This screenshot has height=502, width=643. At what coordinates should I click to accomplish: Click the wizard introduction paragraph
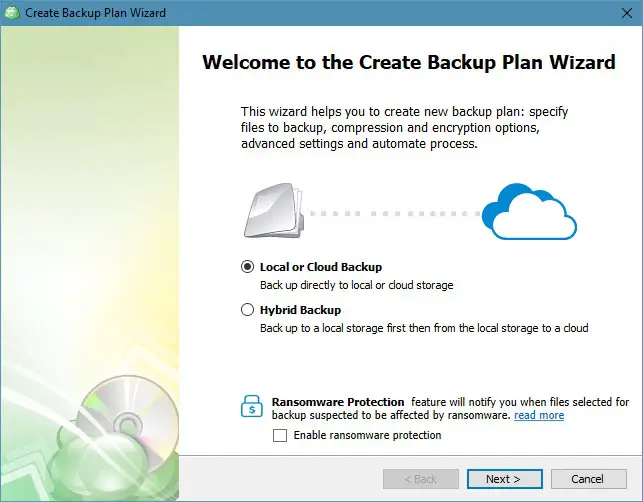click(x=405, y=128)
